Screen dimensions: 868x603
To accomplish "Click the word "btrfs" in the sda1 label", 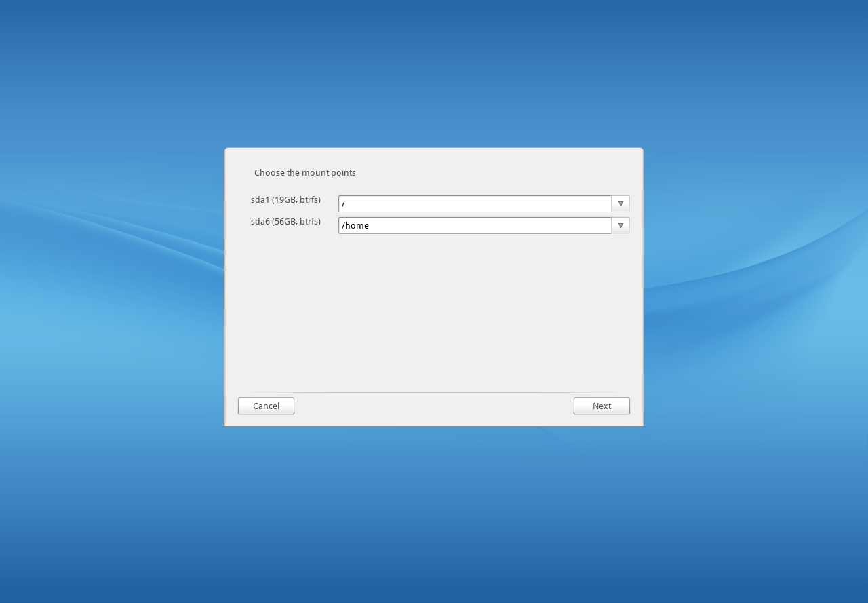I will (309, 200).
